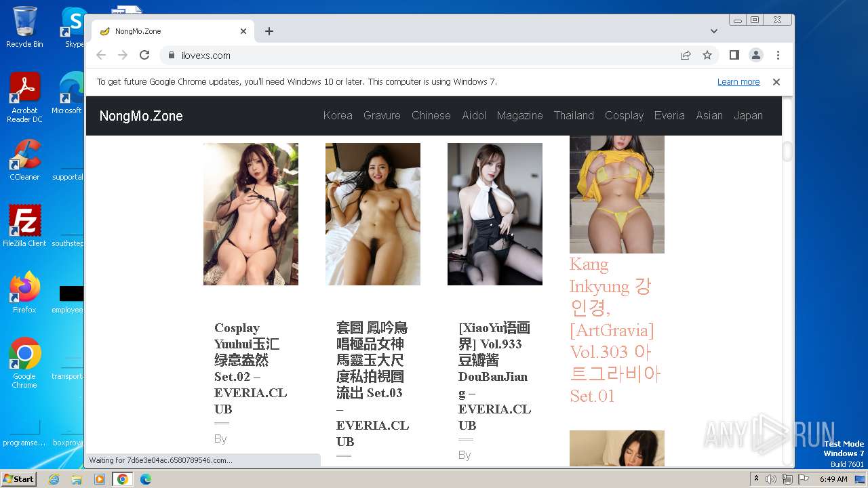
Task: Bookmark the page with the star icon
Action: click(x=707, y=55)
